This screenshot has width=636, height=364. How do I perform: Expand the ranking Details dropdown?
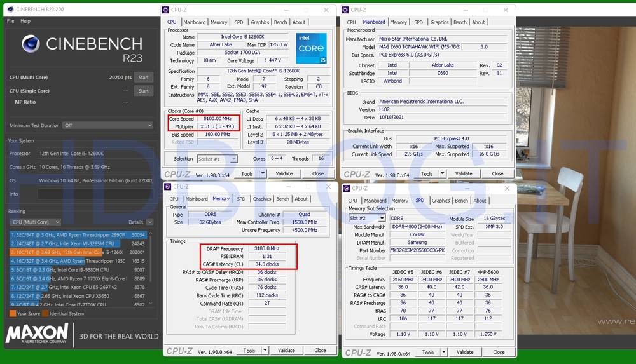(149, 222)
